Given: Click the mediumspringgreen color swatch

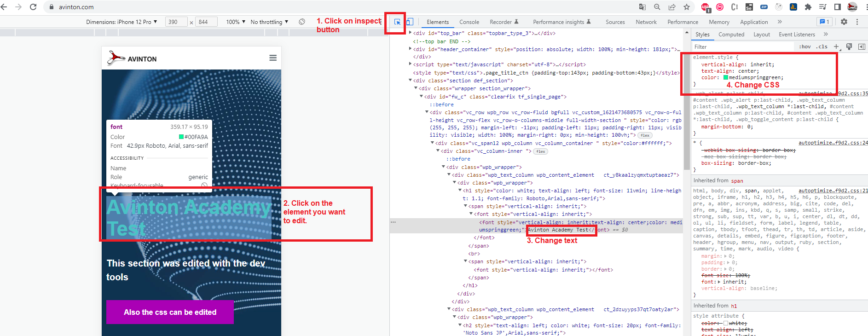Looking at the screenshot, I should click(x=726, y=77).
